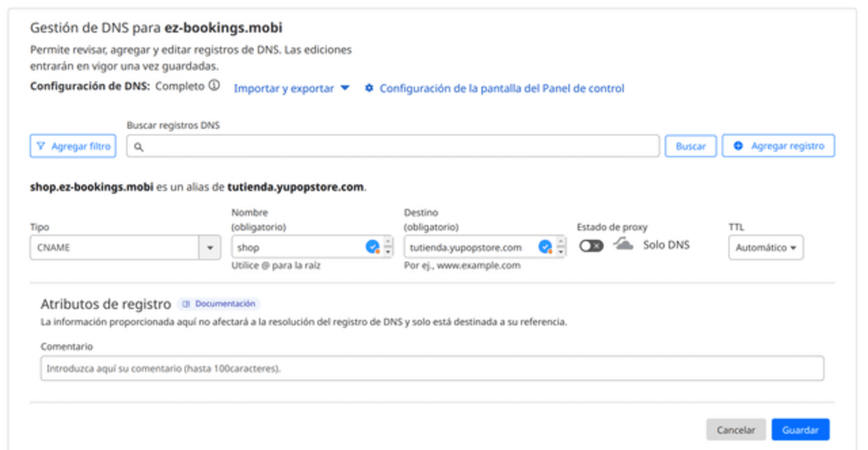Click the stepper arrows in Nombre field
868x450 pixels.
pyautogui.click(x=388, y=247)
